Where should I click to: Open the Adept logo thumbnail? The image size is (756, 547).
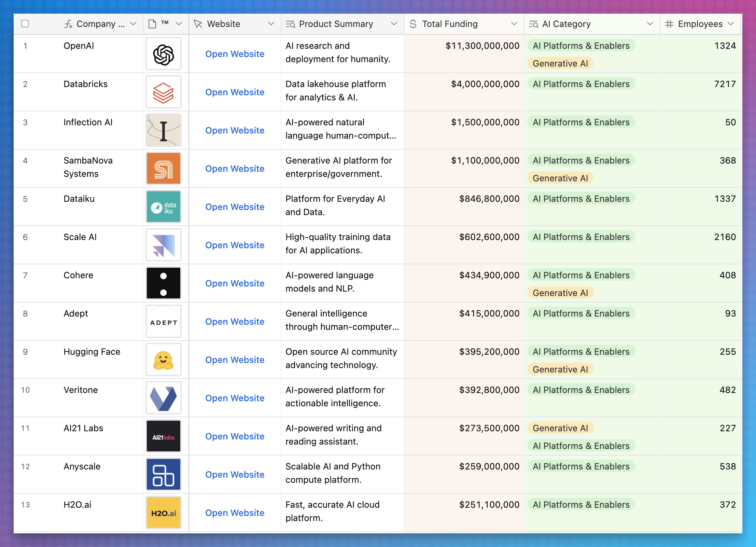point(164,322)
